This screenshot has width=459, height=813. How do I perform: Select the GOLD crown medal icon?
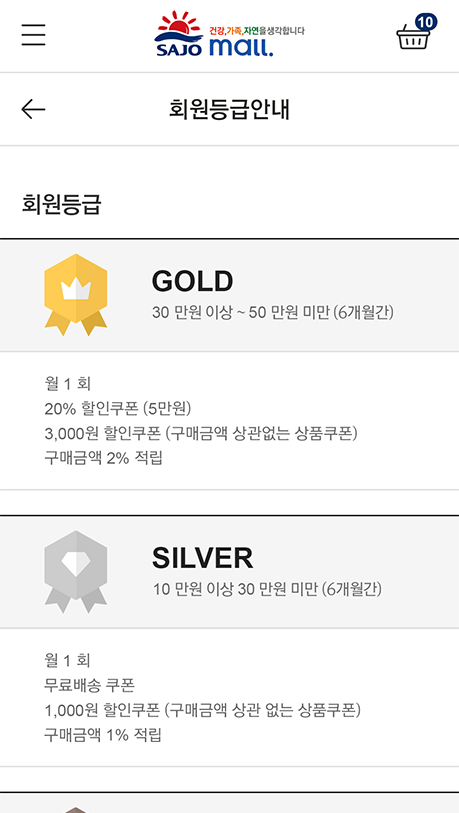point(76,295)
